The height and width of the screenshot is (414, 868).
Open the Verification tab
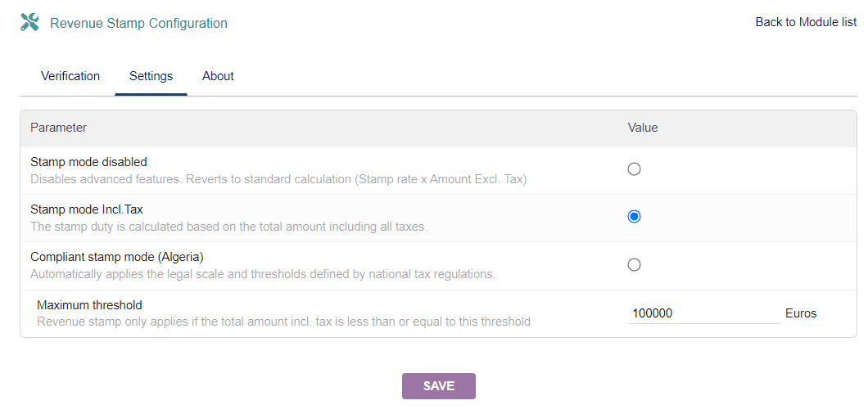pyautogui.click(x=70, y=76)
